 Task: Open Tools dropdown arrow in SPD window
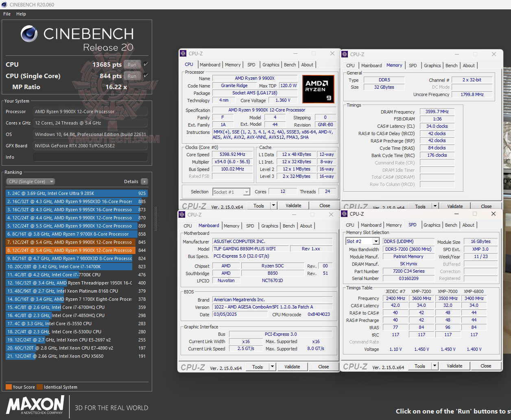coord(435,366)
